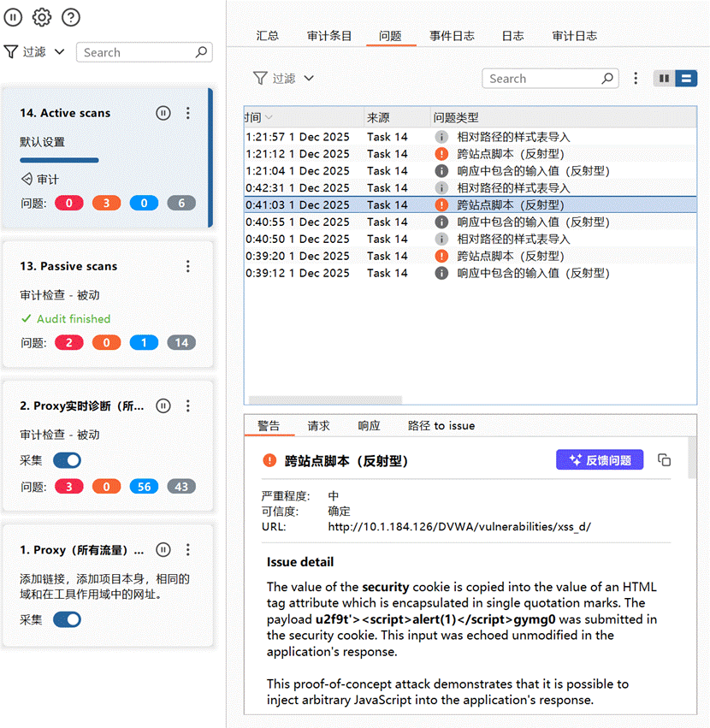
Task: Click the blue 56 badge in task 2
Action: [x=144, y=487]
